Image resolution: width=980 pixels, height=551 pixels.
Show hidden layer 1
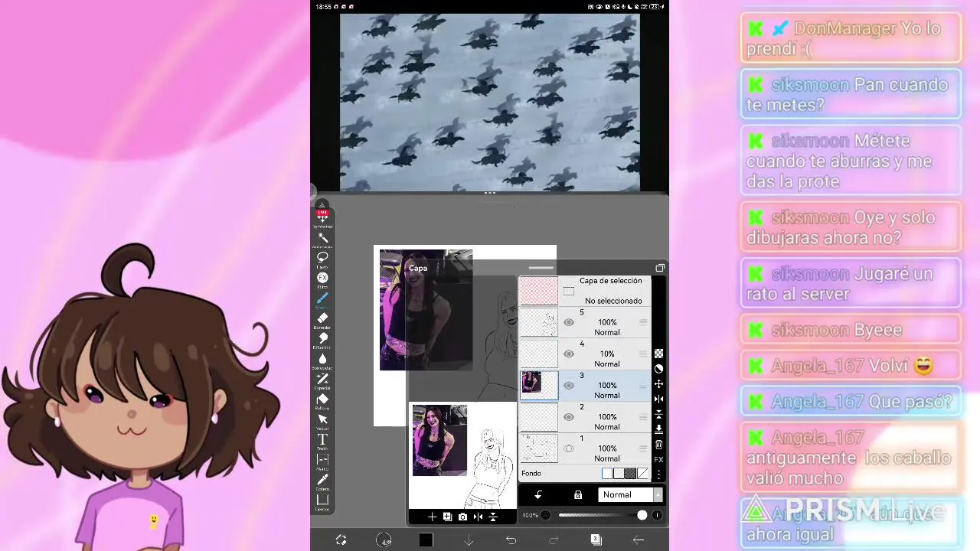tap(568, 448)
